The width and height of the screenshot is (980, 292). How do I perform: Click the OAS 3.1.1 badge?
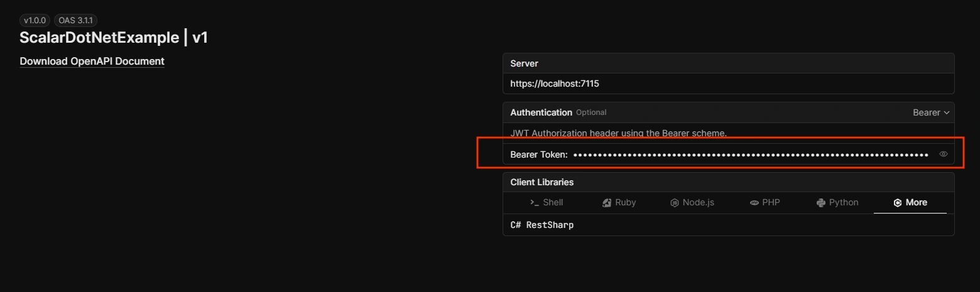tap(75, 21)
